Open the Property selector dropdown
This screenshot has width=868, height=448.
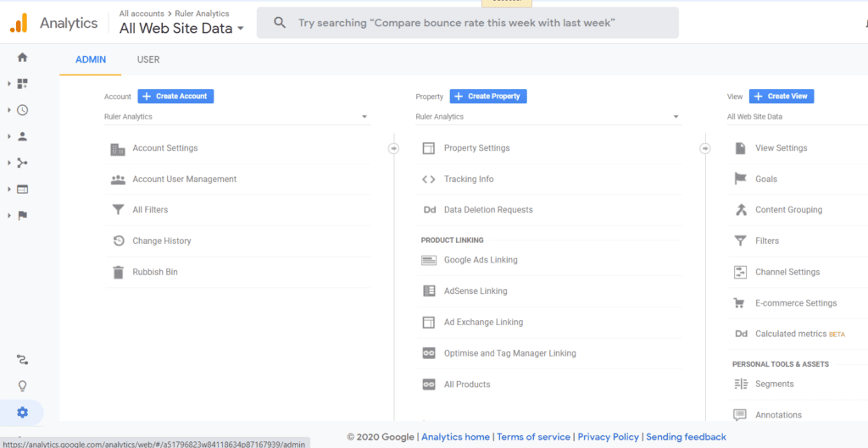[548, 117]
